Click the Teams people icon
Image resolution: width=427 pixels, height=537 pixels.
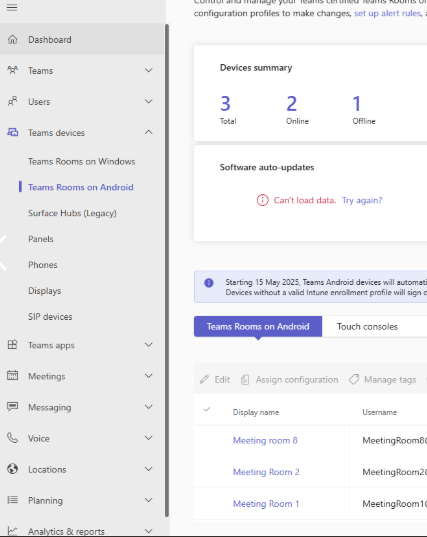pos(13,70)
